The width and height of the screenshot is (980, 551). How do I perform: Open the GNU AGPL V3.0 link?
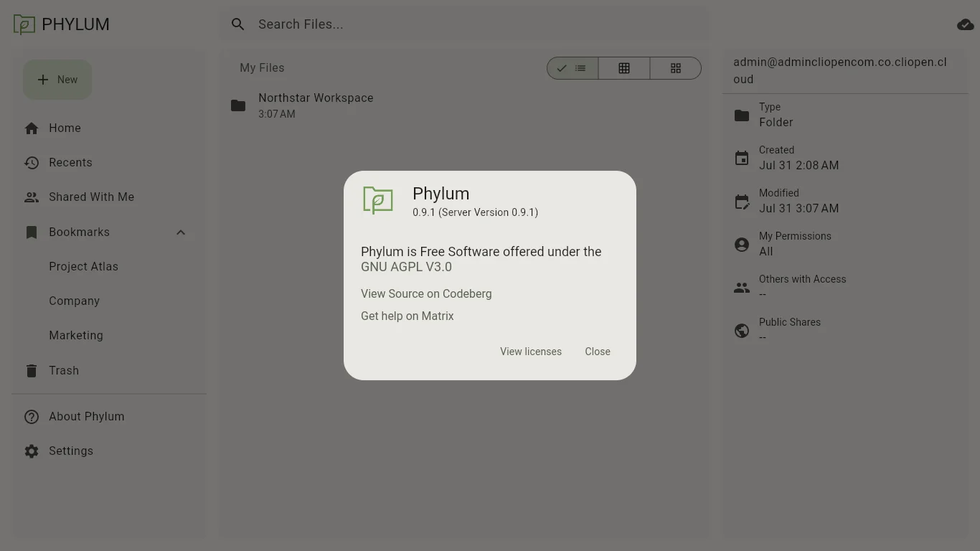[406, 267]
